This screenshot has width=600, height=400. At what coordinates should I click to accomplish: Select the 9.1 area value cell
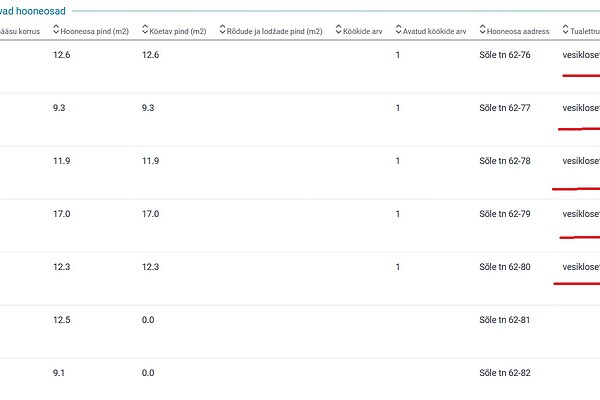coord(58,373)
